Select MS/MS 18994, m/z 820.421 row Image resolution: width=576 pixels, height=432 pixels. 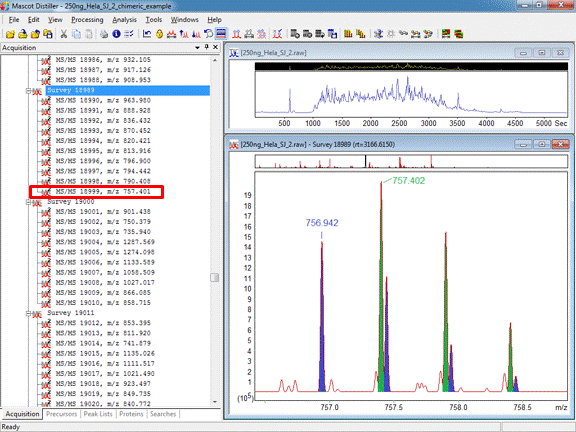[x=103, y=141]
